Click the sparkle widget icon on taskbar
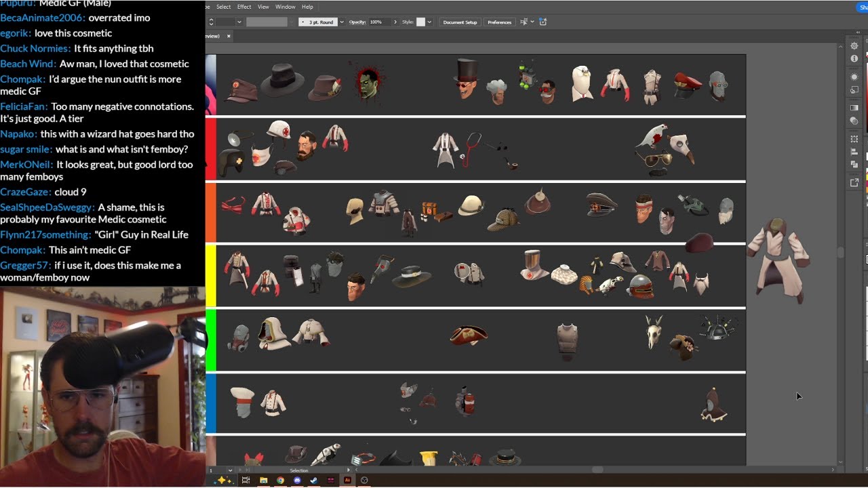Image resolution: width=868 pixels, height=488 pixels. click(222, 480)
